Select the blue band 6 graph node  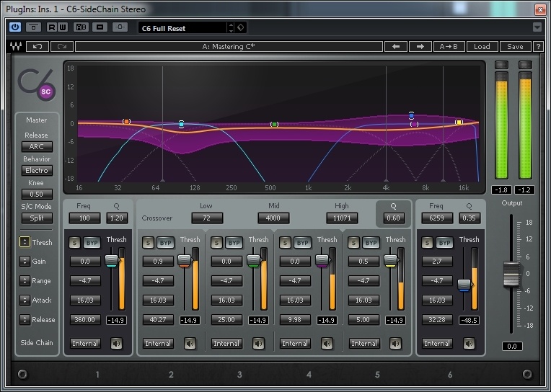point(412,115)
